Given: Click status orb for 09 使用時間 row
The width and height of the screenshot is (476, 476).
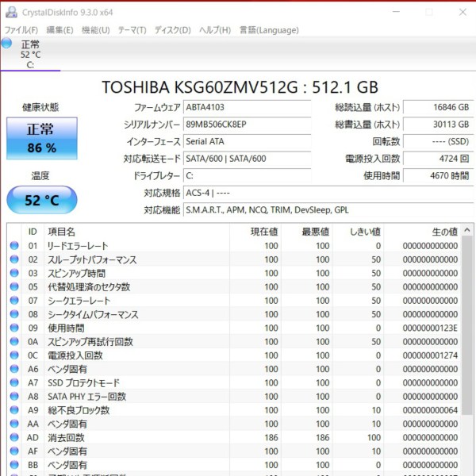Looking at the screenshot, I should [14, 328].
